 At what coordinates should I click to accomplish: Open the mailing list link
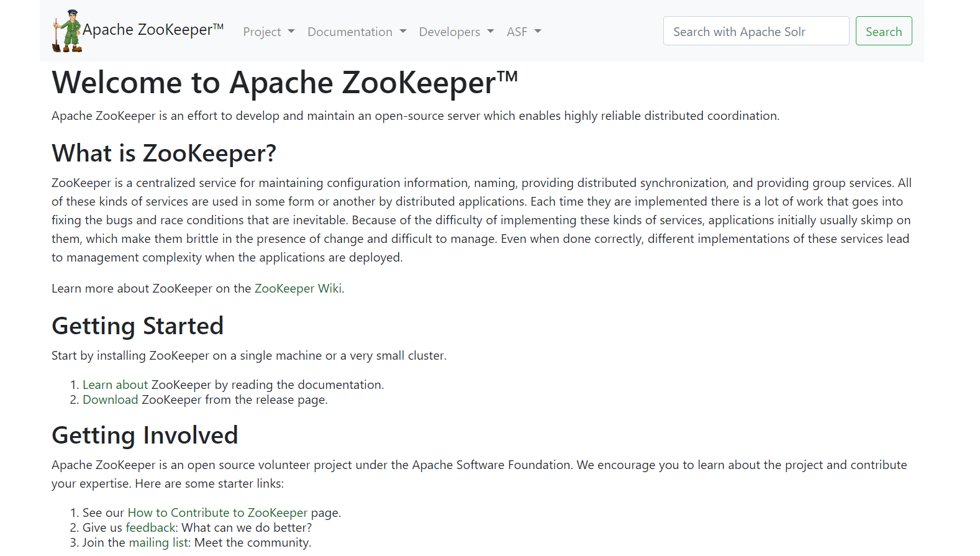click(159, 542)
